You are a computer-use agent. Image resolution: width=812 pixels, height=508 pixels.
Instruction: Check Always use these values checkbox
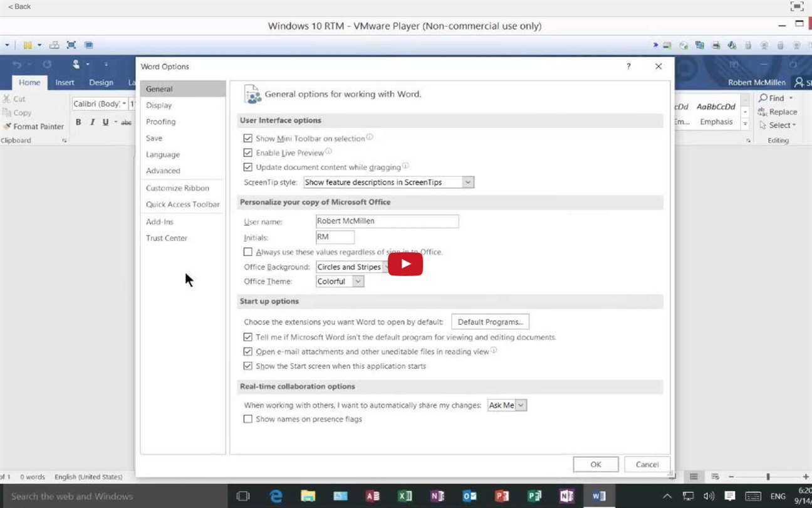[x=248, y=251]
